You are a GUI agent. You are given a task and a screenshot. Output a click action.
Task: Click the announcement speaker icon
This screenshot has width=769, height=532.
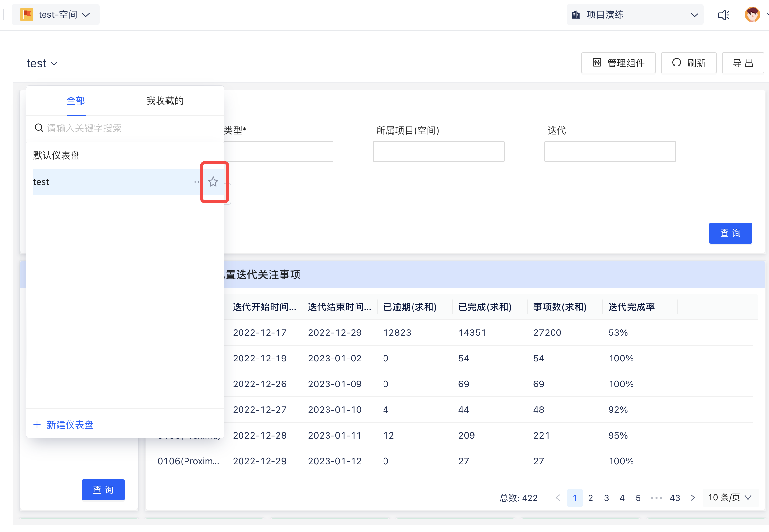click(x=723, y=15)
